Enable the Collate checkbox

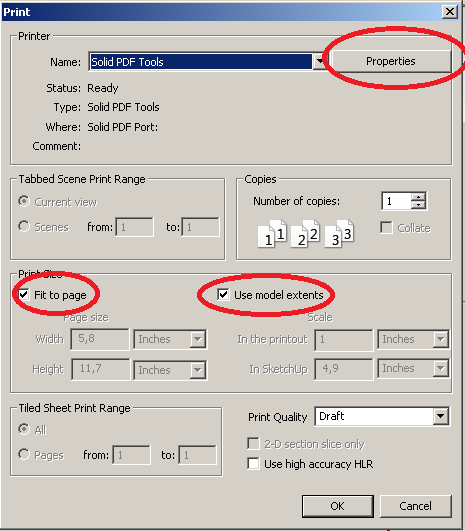386,228
